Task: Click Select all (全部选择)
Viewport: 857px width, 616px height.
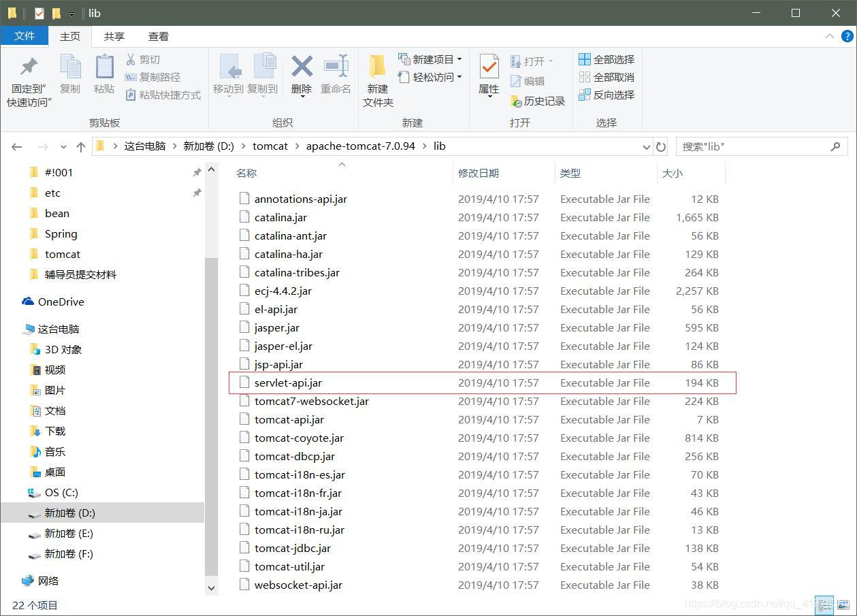Action: pyautogui.click(x=607, y=59)
